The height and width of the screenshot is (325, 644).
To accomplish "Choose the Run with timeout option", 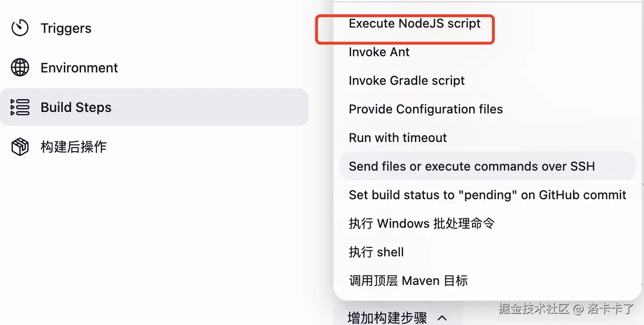I will [x=398, y=138].
